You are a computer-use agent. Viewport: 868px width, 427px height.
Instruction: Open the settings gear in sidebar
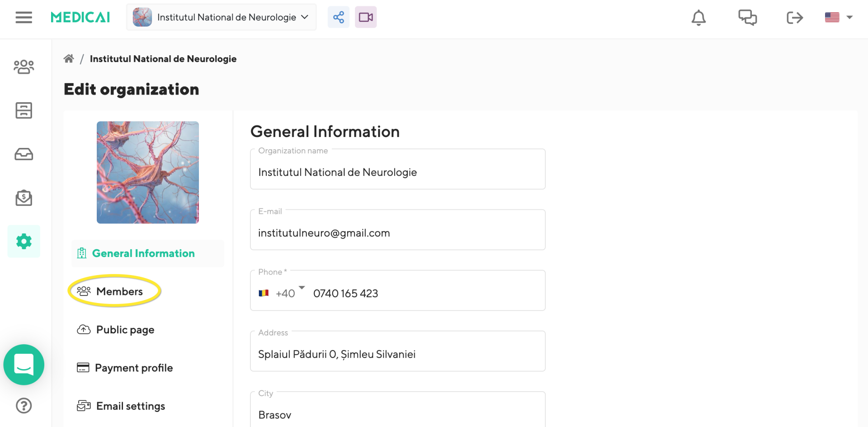coord(24,241)
